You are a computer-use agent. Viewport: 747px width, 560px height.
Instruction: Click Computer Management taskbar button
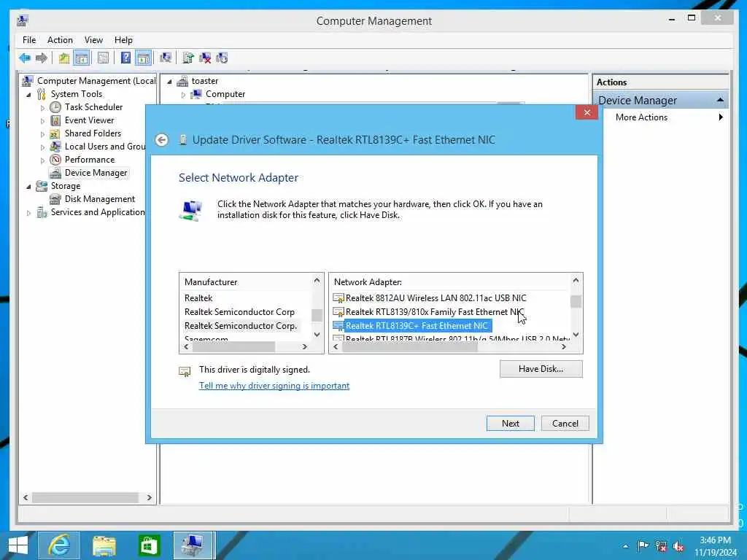pos(194,545)
